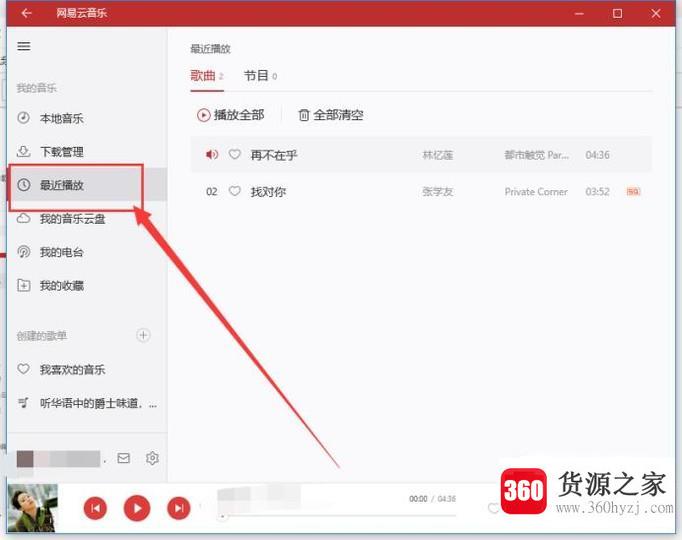Click track number 02
Viewport: 682px width, 540px height.
coord(212,192)
